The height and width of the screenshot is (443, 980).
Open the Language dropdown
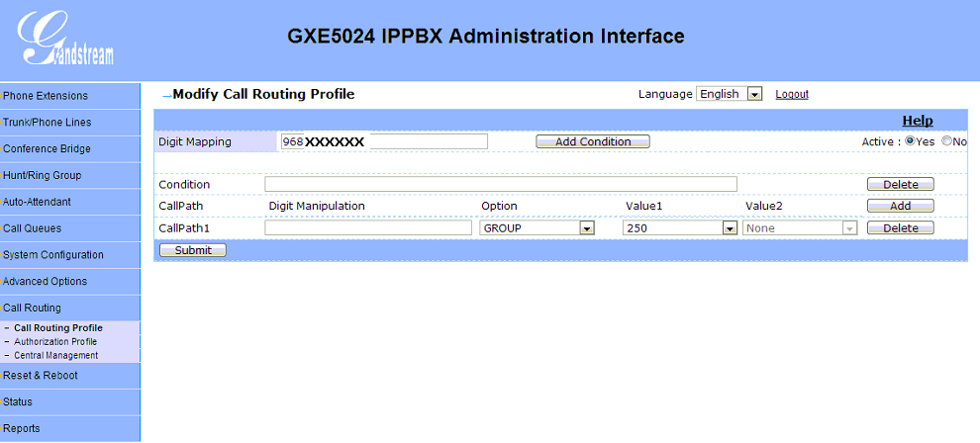[x=729, y=94]
